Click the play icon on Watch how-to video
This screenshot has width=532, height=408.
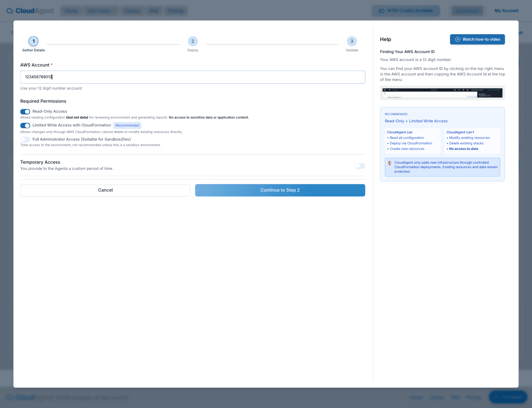458,39
